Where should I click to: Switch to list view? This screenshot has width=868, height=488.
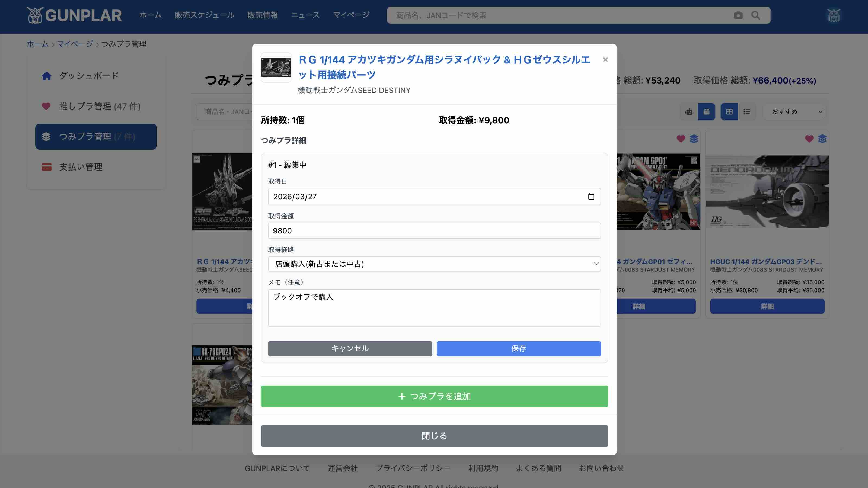[747, 112]
